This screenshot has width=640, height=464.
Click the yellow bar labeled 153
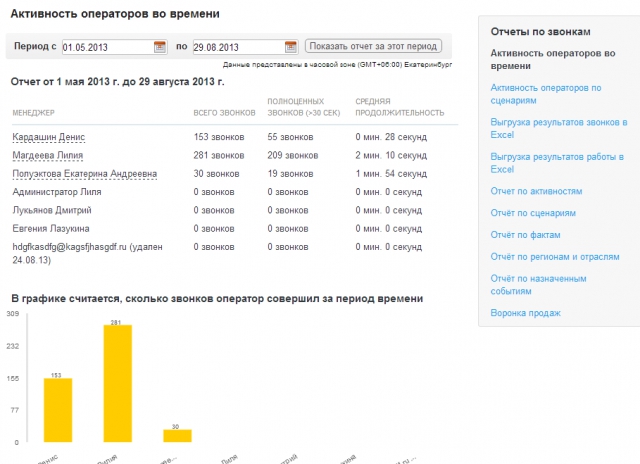[x=58, y=410]
